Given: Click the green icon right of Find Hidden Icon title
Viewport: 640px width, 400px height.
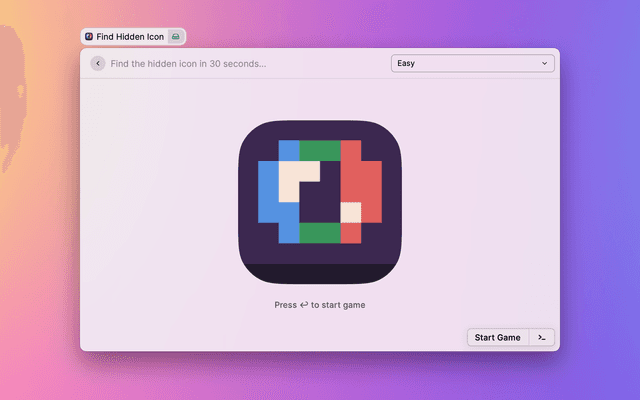Looking at the screenshot, I should [175, 36].
